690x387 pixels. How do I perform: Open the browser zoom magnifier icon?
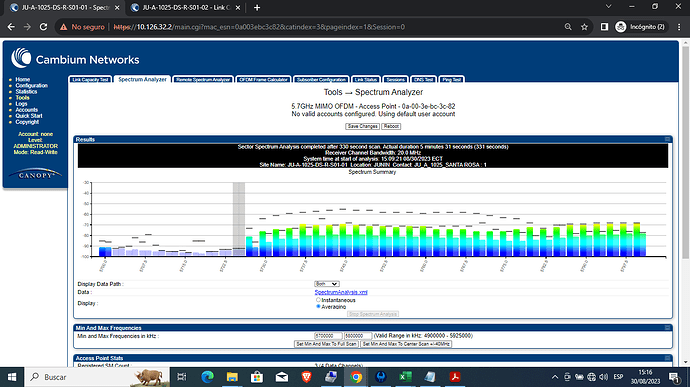tap(568, 27)
